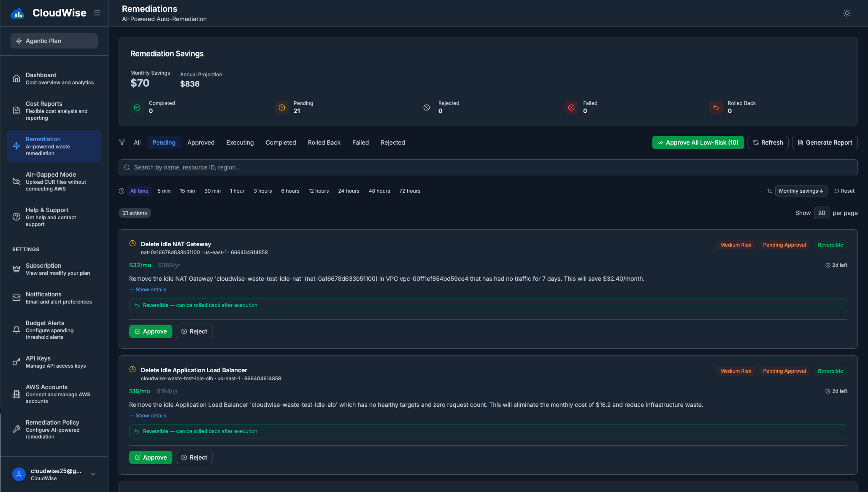Expand the user account menu chevron
This screenshot has width=868, height=492.
(93, 474)
